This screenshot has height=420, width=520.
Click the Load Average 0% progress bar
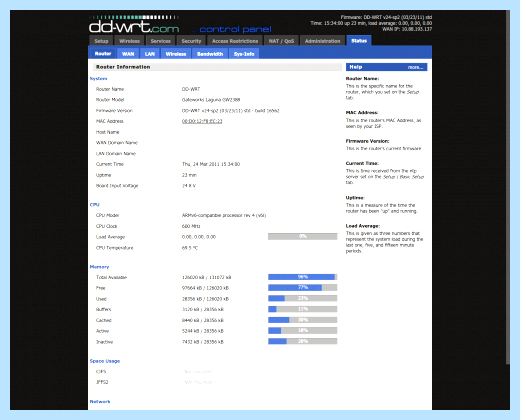coord(302,236)
